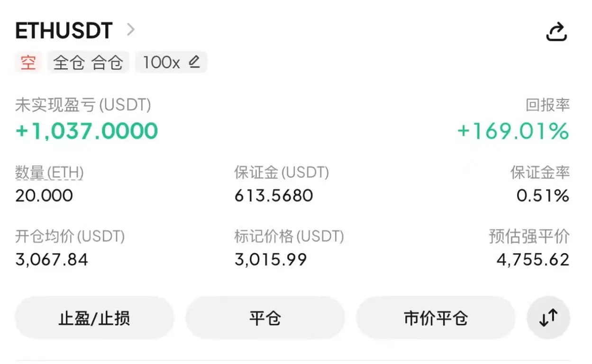Tap the 数量(ETH) underlined label

[49, 173]
